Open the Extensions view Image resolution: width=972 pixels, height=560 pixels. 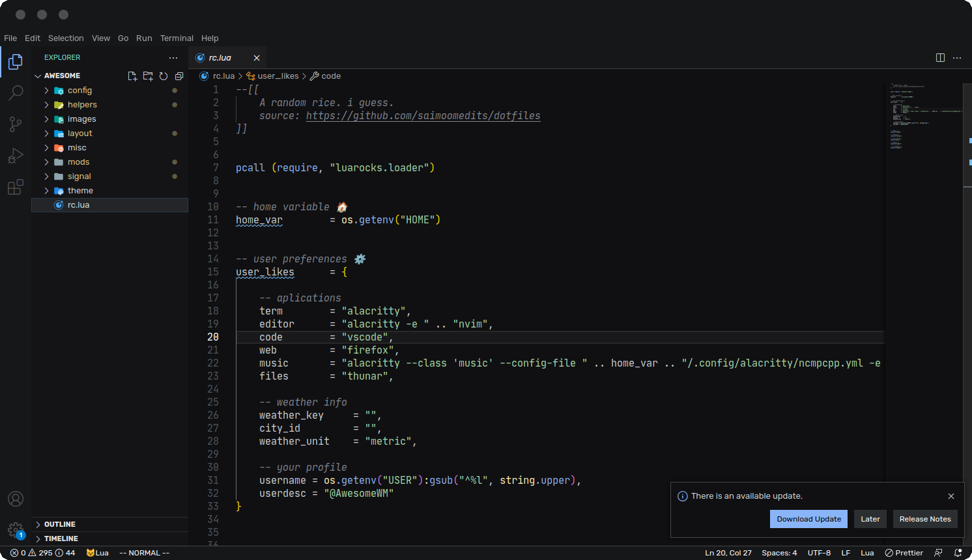click(16, 188)
